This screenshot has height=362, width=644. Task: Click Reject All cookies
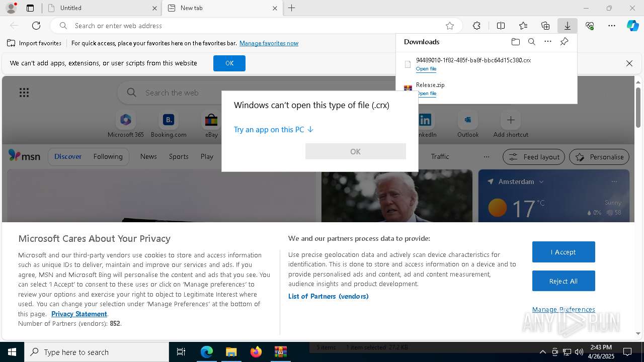563,281
